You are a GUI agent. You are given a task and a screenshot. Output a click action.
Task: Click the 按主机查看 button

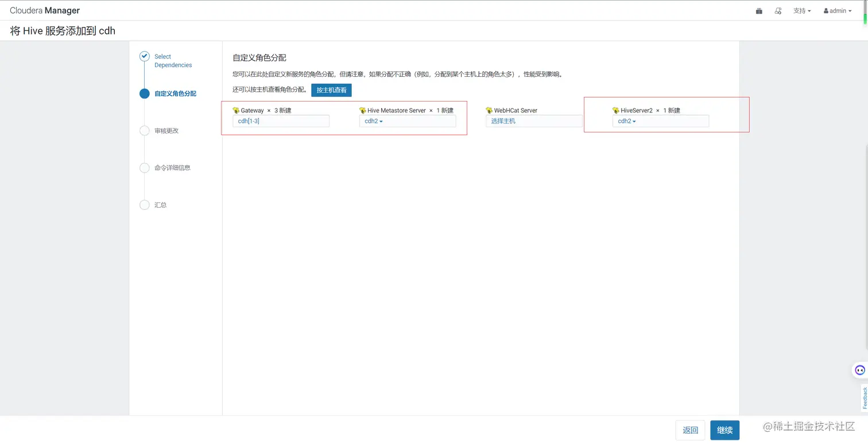(x=331, y=90)
